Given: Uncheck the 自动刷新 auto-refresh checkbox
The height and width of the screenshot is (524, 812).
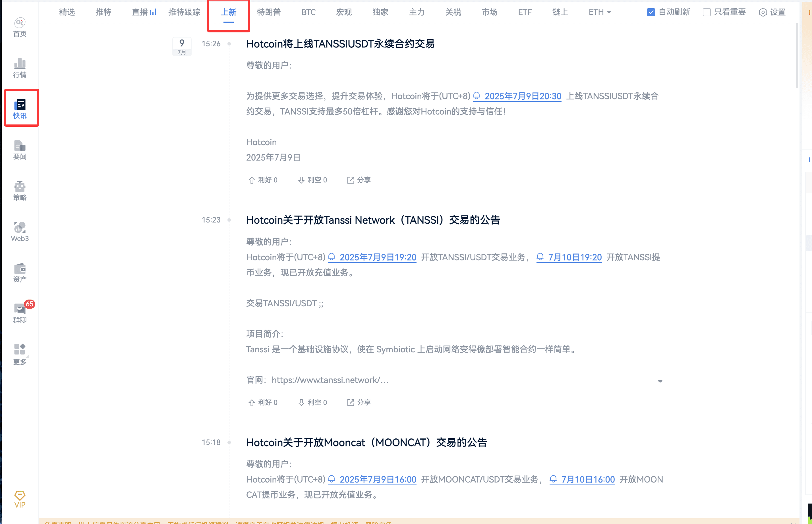Looking at the screenshot, I should point(651,12).
